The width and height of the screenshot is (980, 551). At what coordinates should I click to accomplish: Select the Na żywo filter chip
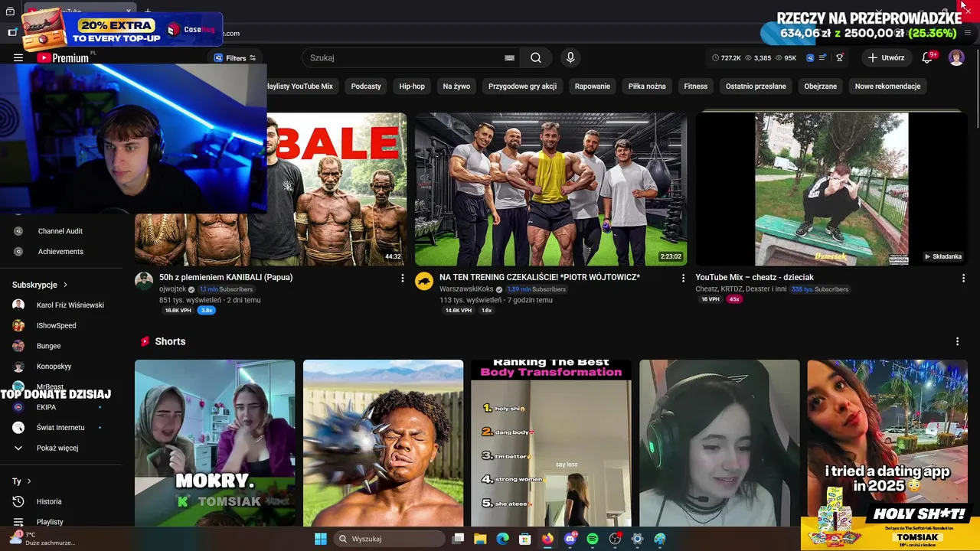(456, 86)
